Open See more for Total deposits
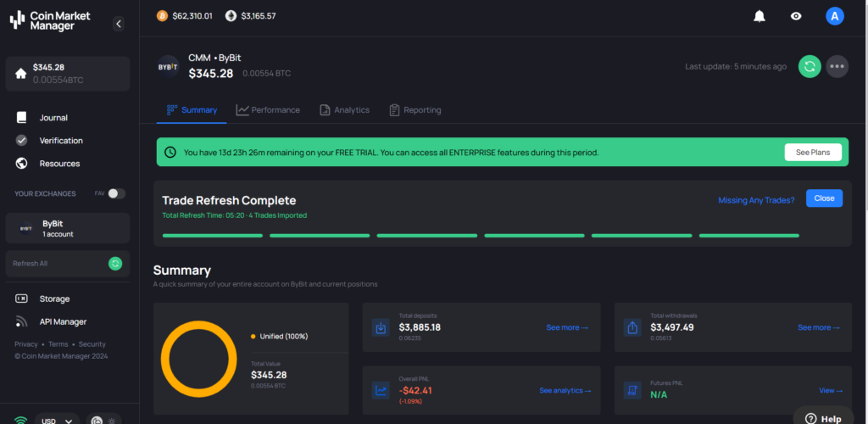 (x=567, y=327)
